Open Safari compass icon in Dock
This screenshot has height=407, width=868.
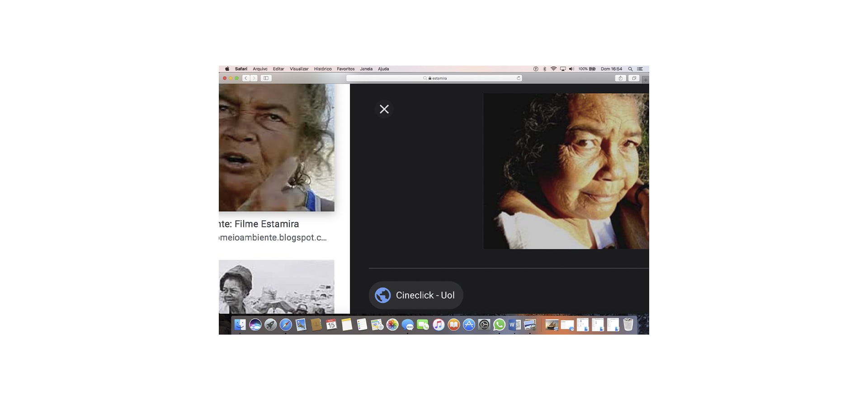pyautogui.click(x=286, y=325)
